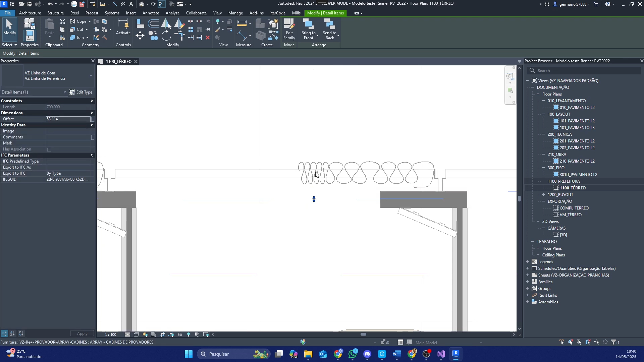644x362 pixels.
Task: Switch to the Collaborate ribbon tab
Action: pyautogui.click(x=196, y=13)
